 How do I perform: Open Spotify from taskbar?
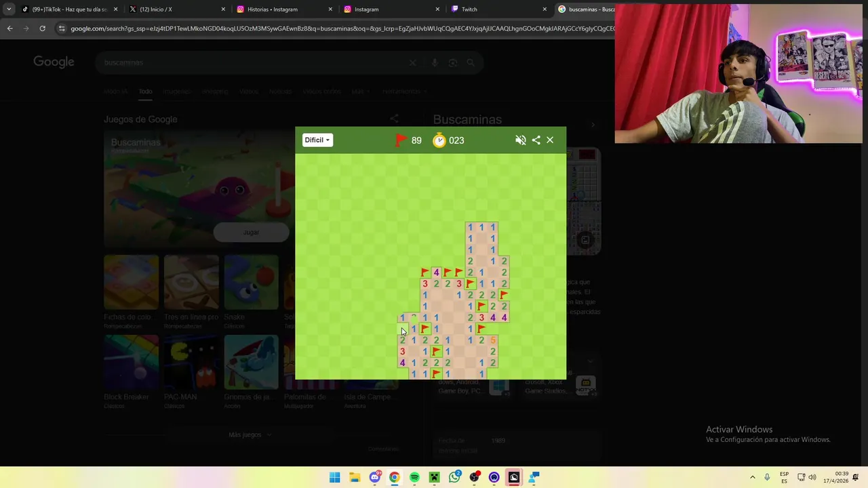[414, 477]
